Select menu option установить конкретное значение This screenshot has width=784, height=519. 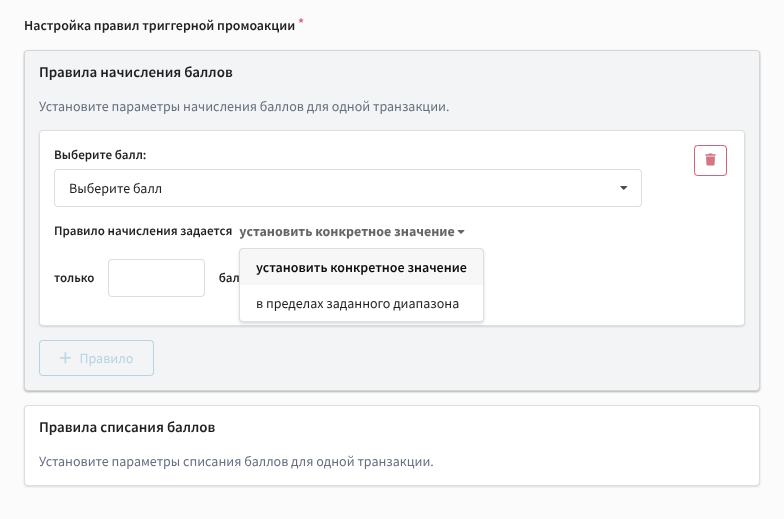tap(361, 268)
